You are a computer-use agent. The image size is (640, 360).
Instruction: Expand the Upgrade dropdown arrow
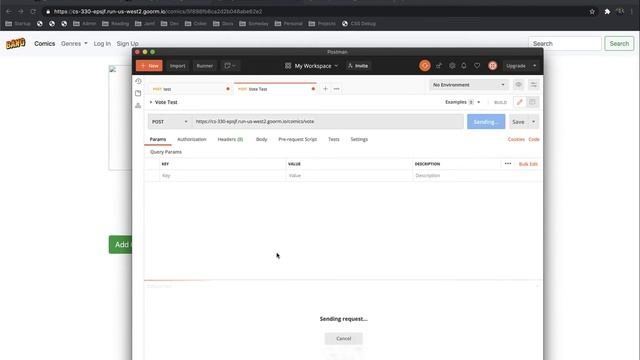pos(534,66)
